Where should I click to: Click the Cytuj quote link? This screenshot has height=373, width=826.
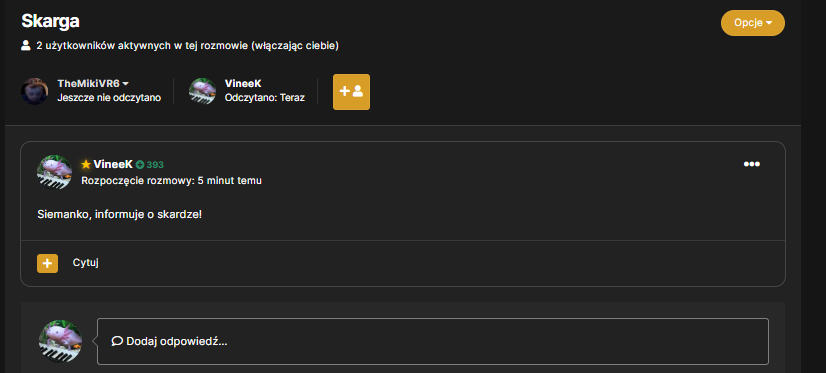point(86,263)
